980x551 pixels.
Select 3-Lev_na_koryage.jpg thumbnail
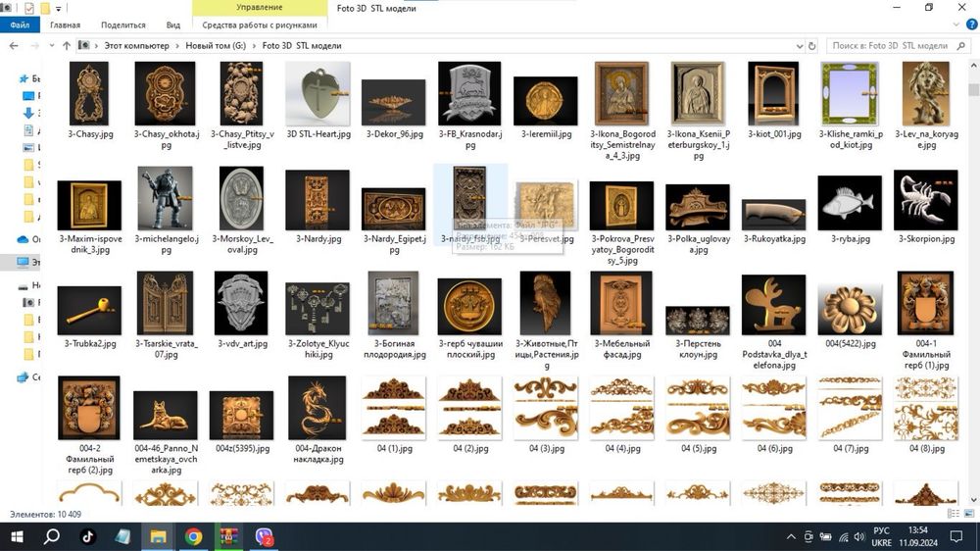(926, 94)
